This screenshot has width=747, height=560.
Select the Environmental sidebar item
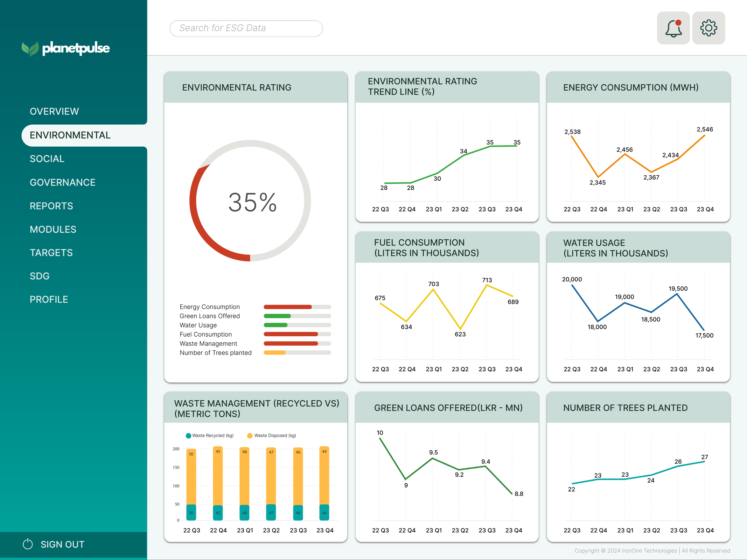(x=84, y=135)
